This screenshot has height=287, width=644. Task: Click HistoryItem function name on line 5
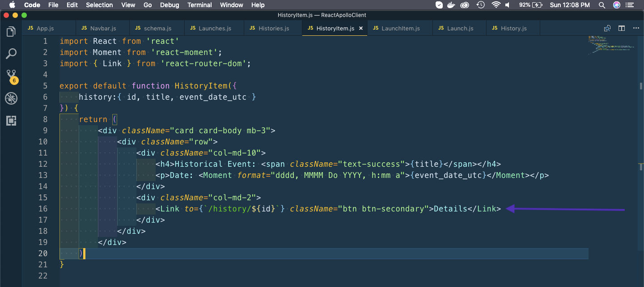(201, 86)
